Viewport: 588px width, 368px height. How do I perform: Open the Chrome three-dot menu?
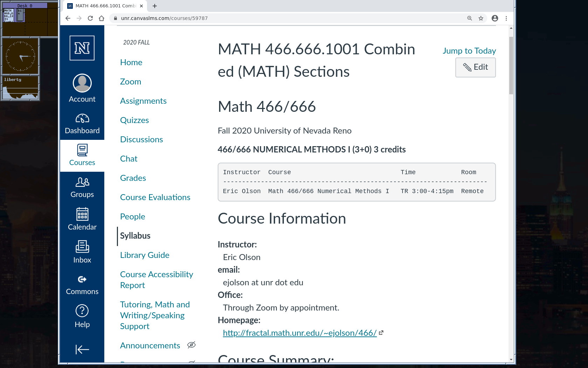506,18
